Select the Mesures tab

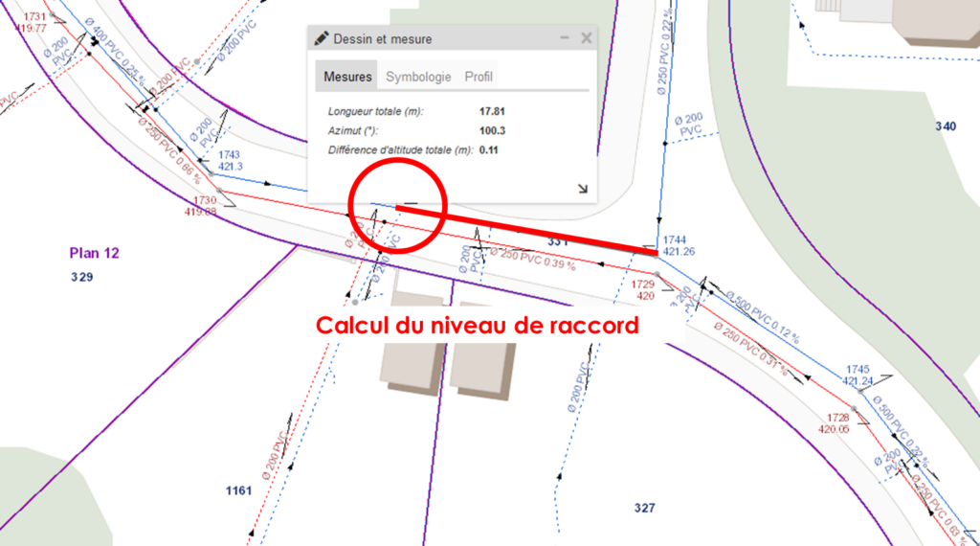pos(347,77)
